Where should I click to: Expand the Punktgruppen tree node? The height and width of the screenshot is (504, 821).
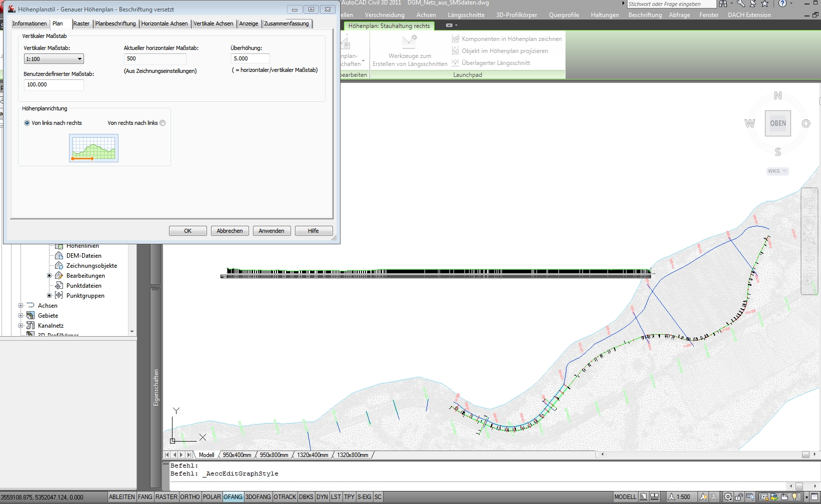[x=49, y=295]
